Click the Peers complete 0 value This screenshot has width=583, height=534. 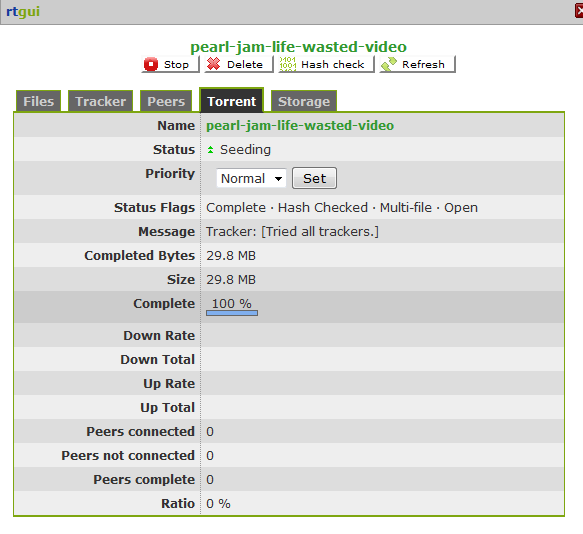[x=210, y=479]
